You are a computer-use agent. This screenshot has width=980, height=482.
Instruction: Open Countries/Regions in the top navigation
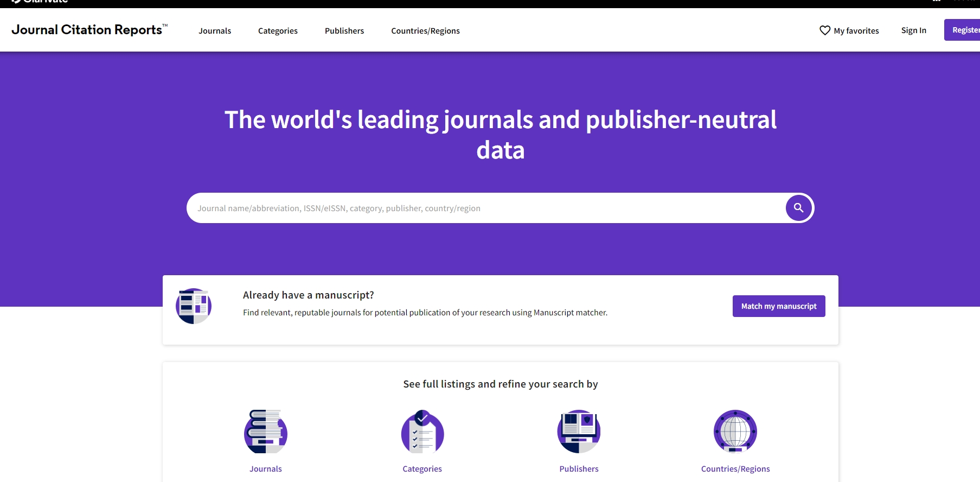(426, 31)
